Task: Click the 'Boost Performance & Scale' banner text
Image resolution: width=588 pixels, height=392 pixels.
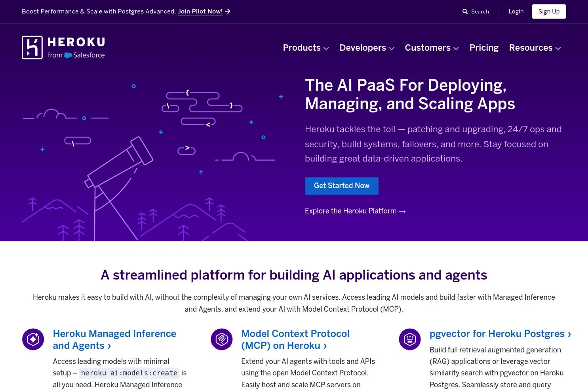Action: pyautogui.click(x=99, y=11)
